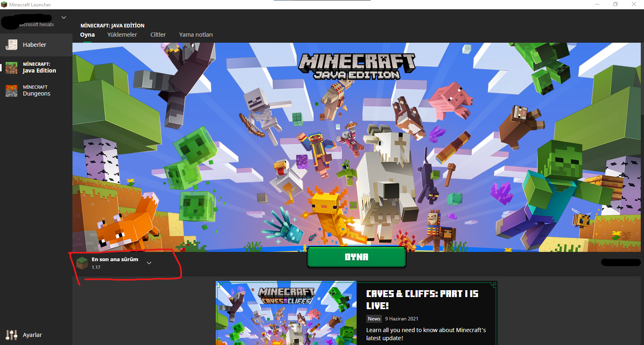Viewport: 644px width, 345px height.
Task: Click the grass block icon beside En son ana sürüm
Action: (82, 263)
